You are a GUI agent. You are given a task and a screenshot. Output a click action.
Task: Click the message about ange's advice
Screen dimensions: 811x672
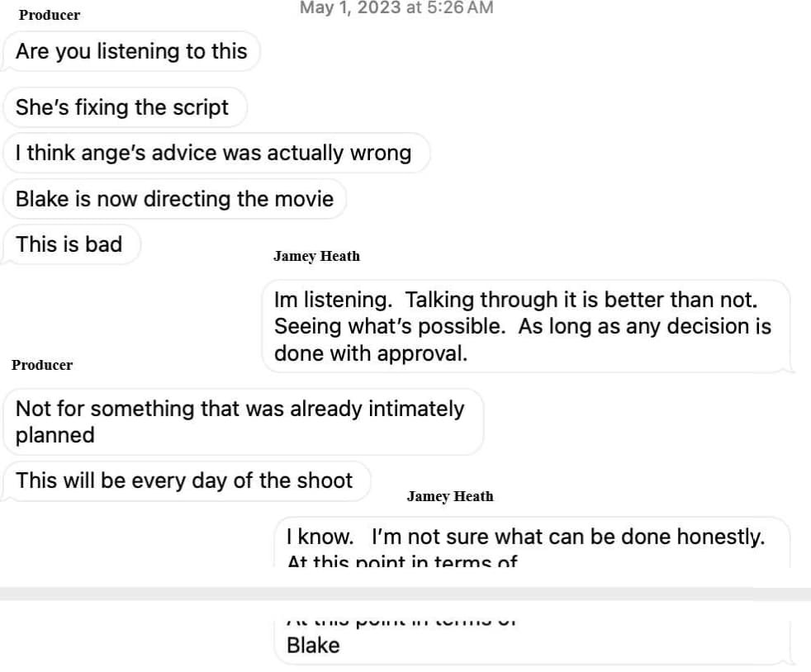pos(213,153)
